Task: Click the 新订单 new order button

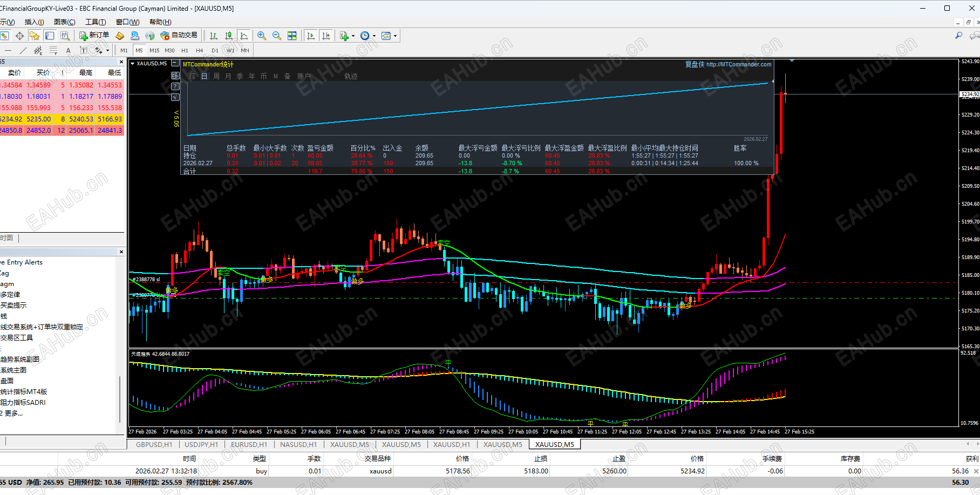Action: [94, 36]
